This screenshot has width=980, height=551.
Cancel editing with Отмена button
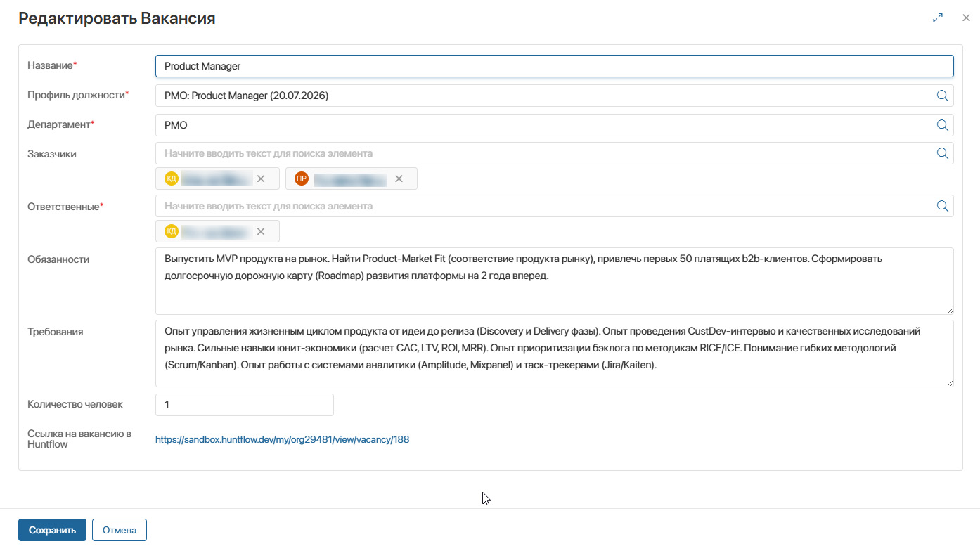(120, 530)
